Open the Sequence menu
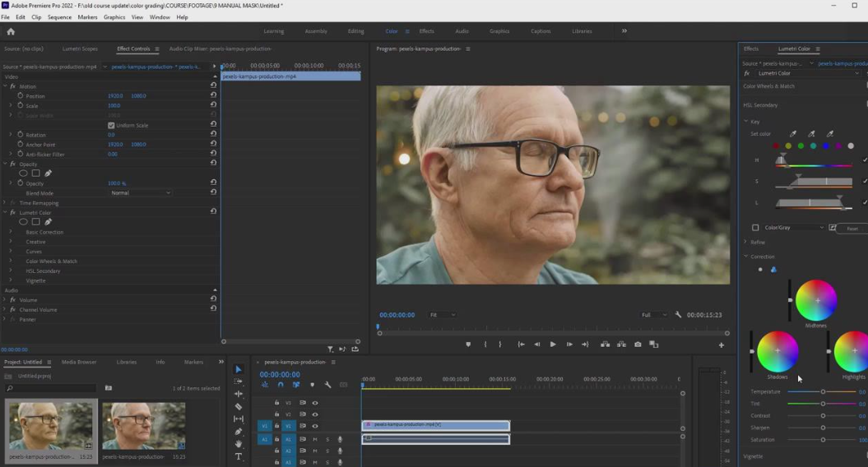 pos(59,17)
